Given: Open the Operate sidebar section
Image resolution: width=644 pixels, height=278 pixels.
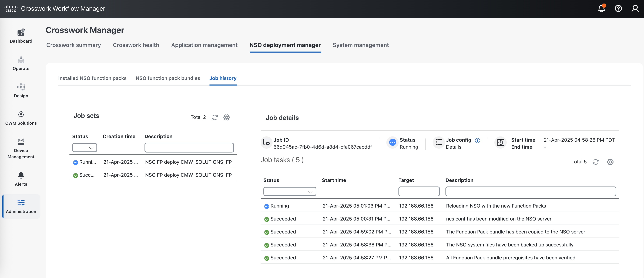Looking at the screenshot, I should point(21,63).
